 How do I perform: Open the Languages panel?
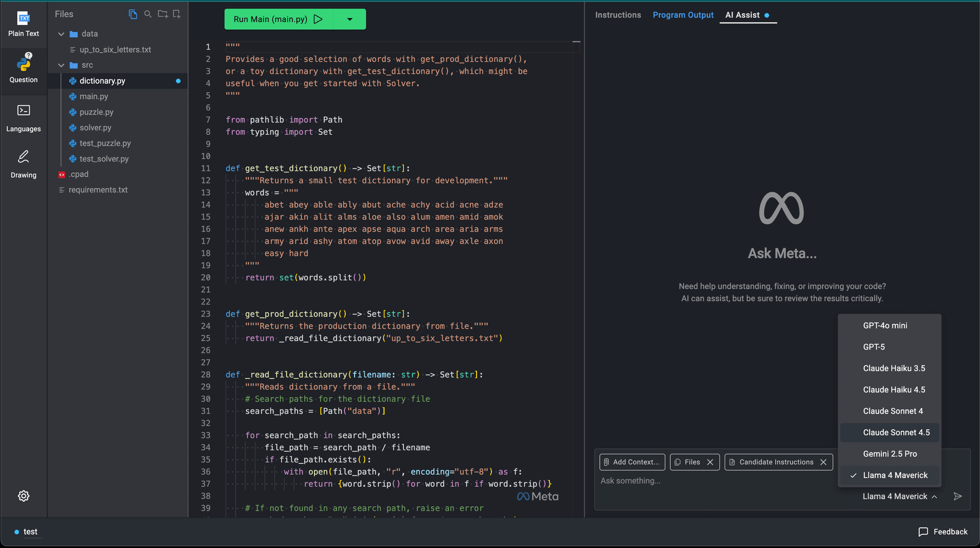click(x=23, y=117)
